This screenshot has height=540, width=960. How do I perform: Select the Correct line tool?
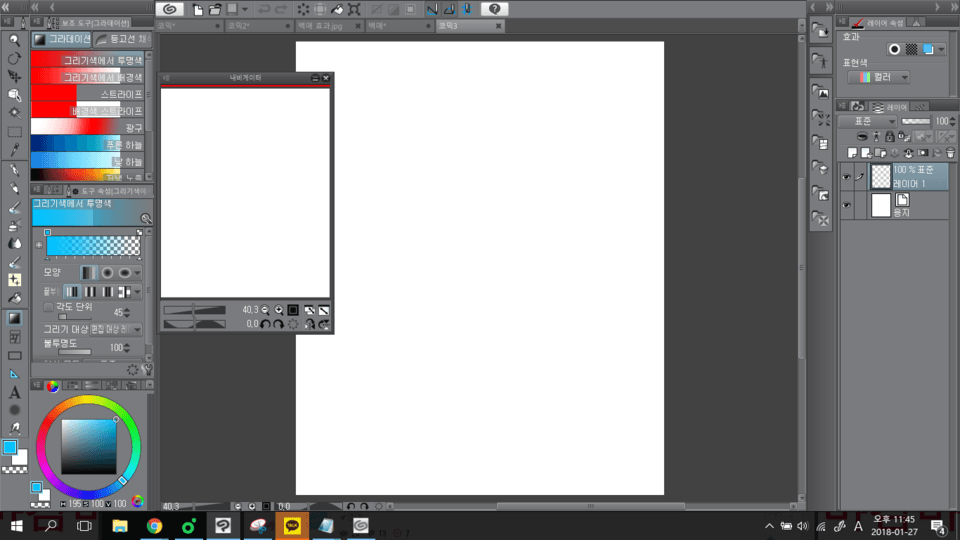click(14, 428)
